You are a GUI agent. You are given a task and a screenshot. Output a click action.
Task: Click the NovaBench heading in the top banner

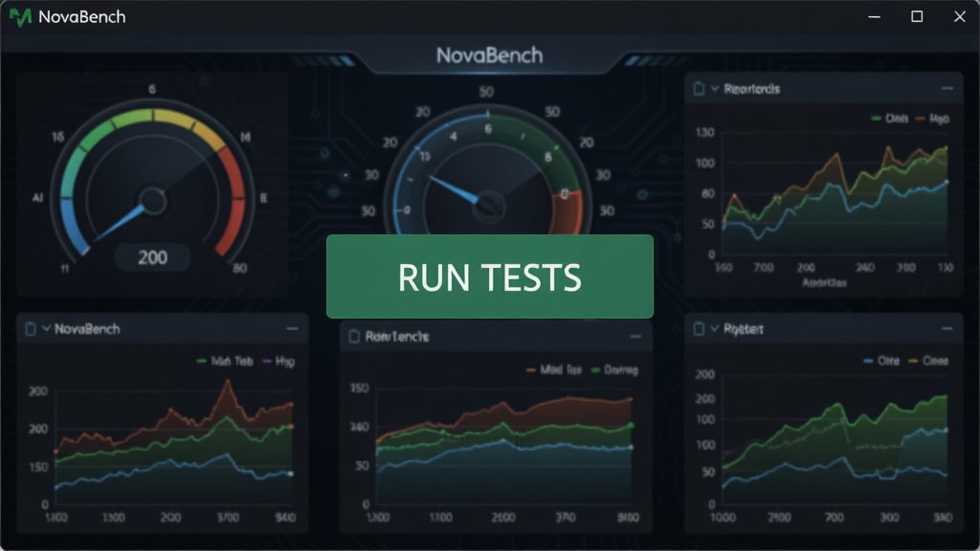pyautogui.click(x=489, y=55)
